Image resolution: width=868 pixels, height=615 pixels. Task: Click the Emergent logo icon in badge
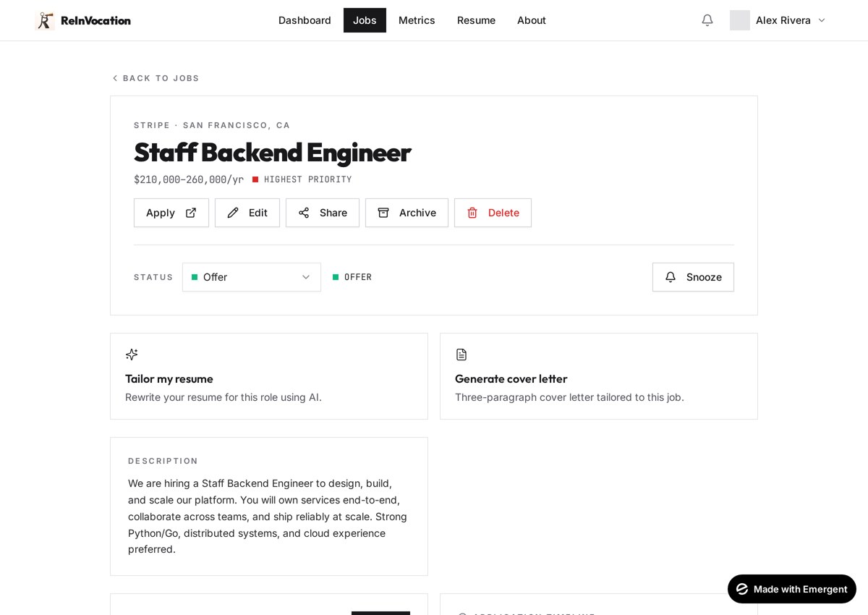[x=742, y=589]
